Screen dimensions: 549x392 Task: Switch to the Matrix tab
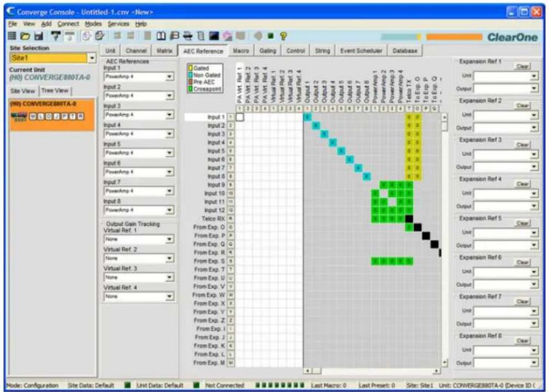(x=164, y=51)
